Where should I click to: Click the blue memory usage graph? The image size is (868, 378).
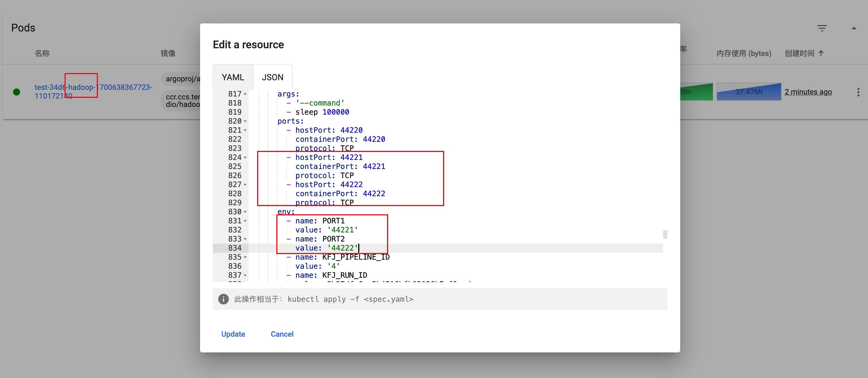pos(748,92)
